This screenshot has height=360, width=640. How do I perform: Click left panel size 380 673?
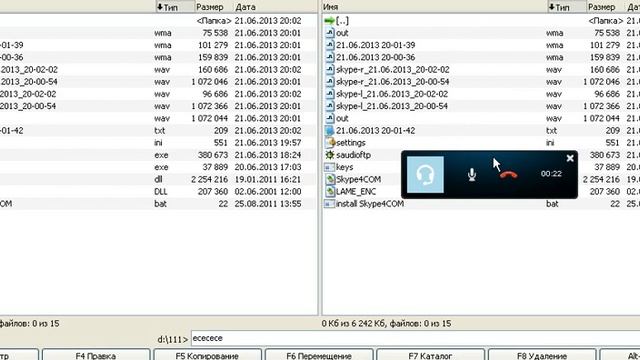coord(213,155)
